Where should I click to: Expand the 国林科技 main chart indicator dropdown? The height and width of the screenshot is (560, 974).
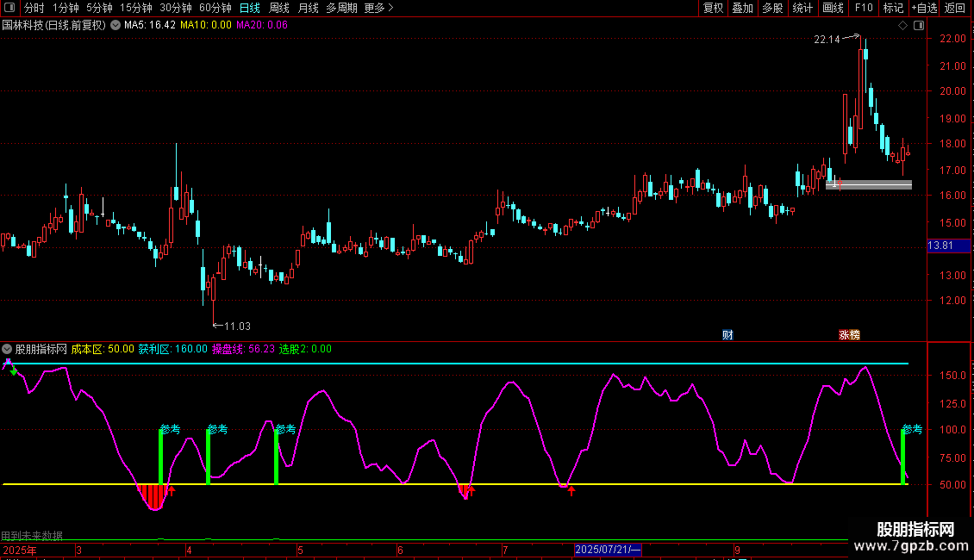pyautogui.click(x=116, y=25)
